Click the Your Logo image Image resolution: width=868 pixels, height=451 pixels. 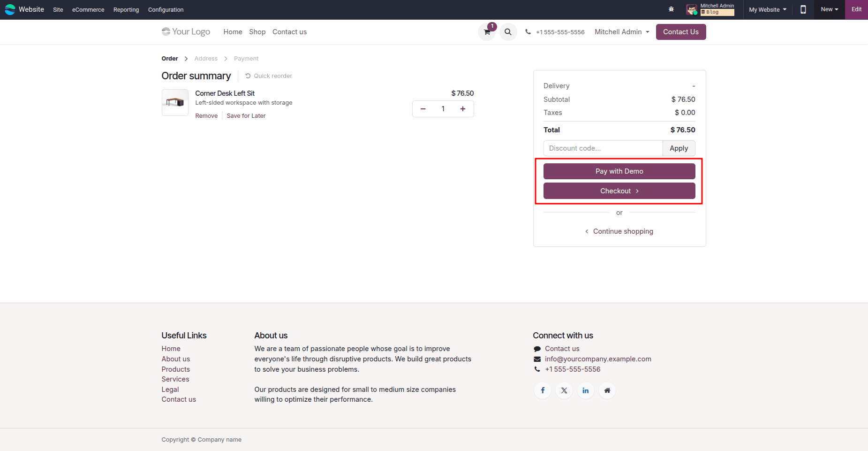tap(186, 31)
